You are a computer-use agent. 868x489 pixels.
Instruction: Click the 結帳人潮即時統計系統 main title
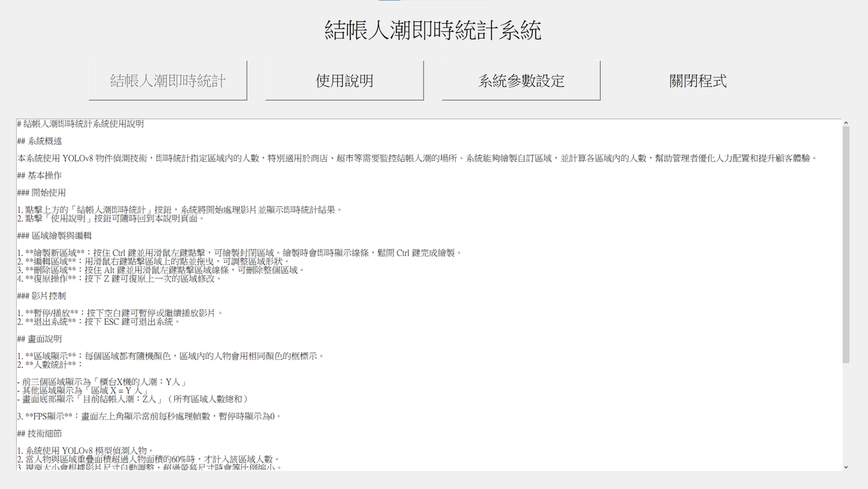tap(433, 30)
